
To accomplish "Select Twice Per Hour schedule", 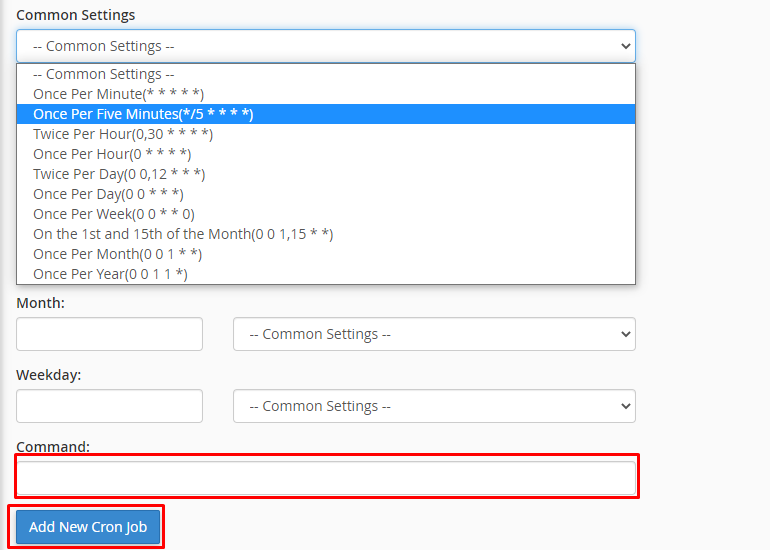I will click(x=123, y=134).
